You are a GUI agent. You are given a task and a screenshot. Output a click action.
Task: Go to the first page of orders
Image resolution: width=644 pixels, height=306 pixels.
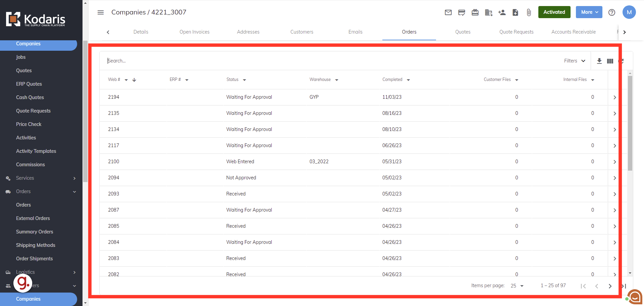[583, 286]
